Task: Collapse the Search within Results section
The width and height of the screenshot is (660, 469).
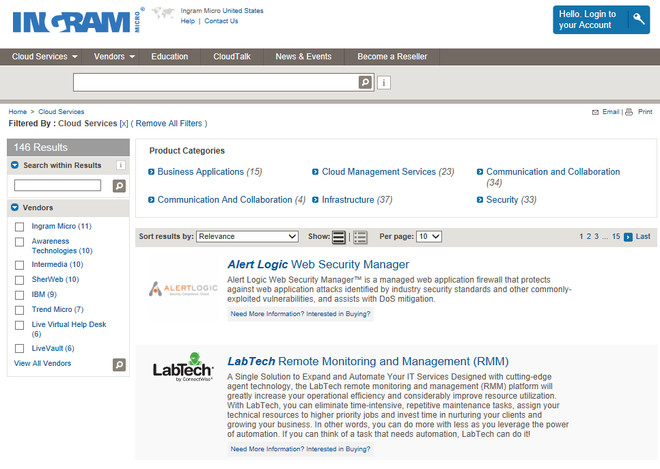Action: point(15,165)
